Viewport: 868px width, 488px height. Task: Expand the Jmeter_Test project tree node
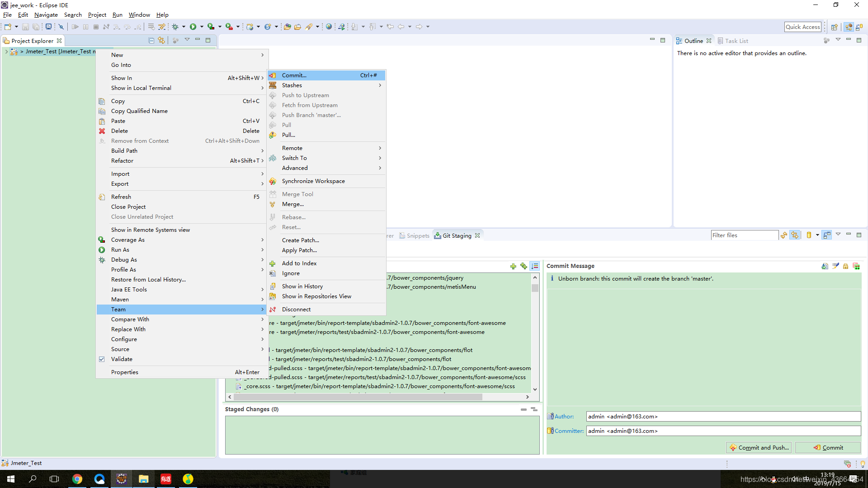6,52
